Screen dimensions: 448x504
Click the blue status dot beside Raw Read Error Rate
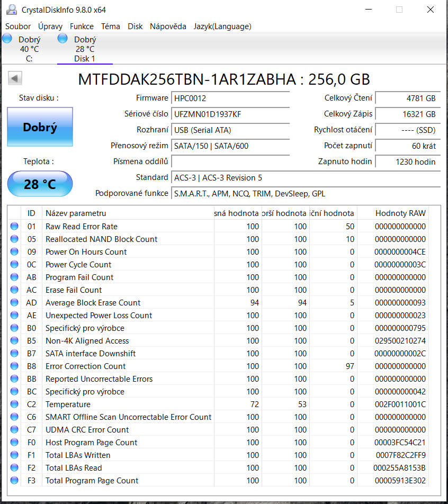[x=13, y=226]
